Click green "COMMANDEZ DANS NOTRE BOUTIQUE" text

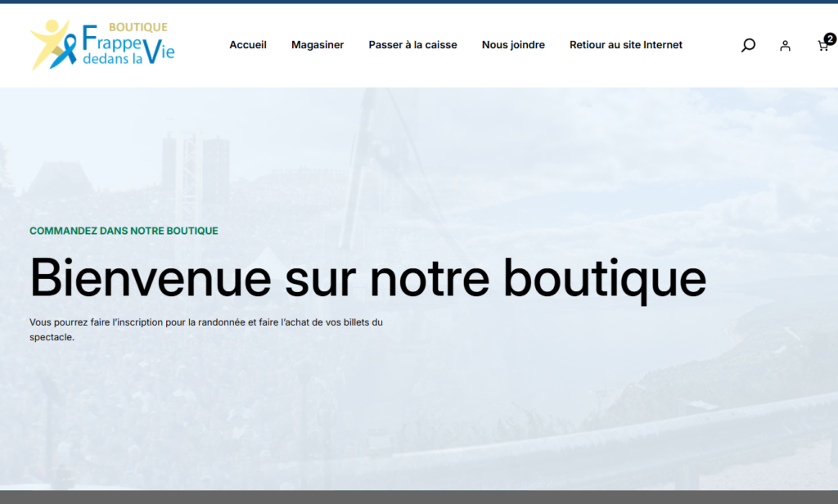tap(124, 231)
